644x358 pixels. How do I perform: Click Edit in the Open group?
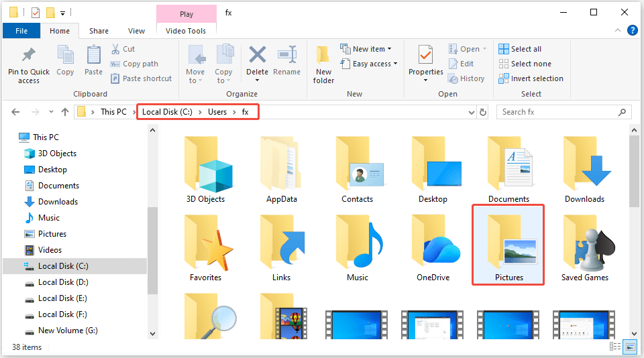pos(462,64)
